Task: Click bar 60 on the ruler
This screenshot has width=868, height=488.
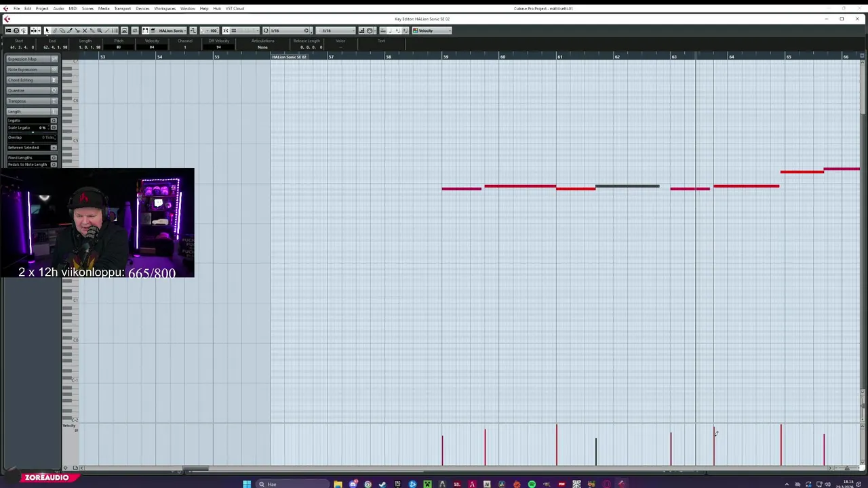Action: coord(502,56)
